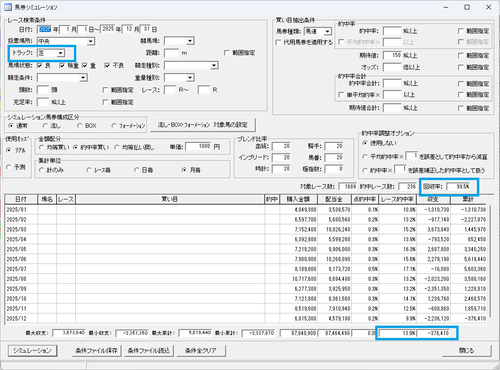Open 流し・BOX・フォーメーション 対象馬の設定
Image resolution: width=500 pixels, height=370 pixels.
(x=203, y=125)
